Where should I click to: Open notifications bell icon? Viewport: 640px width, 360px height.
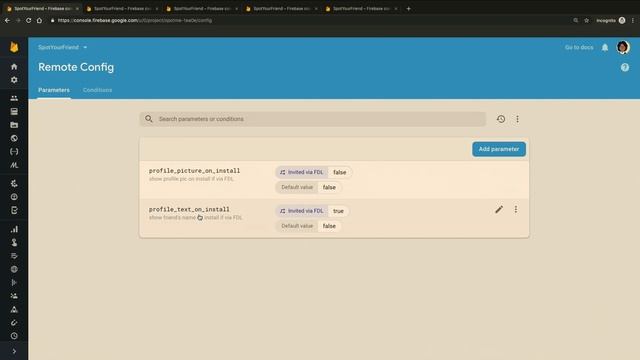[x=605, y=48]
